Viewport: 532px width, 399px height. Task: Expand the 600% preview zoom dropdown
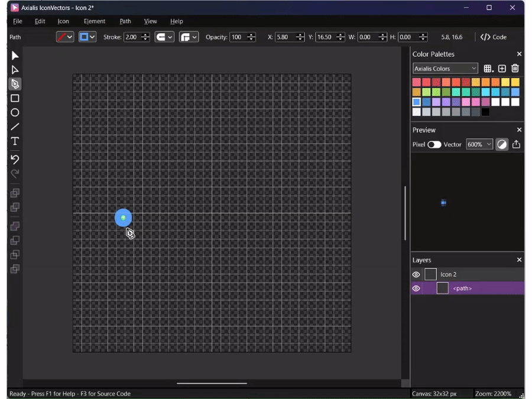tap(479, 144)
